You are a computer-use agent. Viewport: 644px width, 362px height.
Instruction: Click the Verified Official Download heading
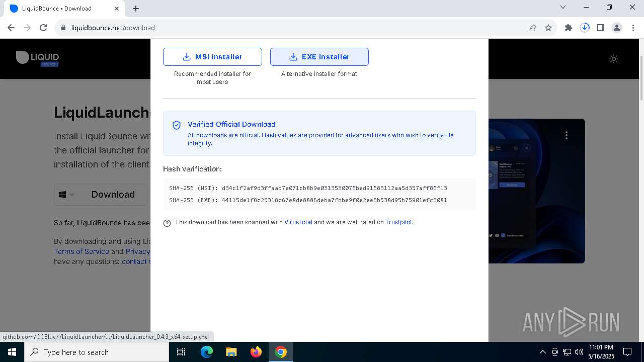(231, 124)
